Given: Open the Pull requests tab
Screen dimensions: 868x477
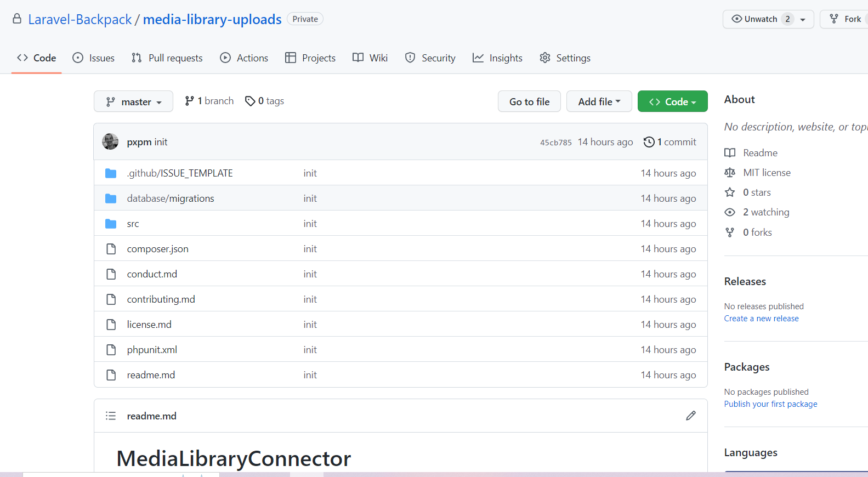Looking at the screenshot, I should 167,58.
